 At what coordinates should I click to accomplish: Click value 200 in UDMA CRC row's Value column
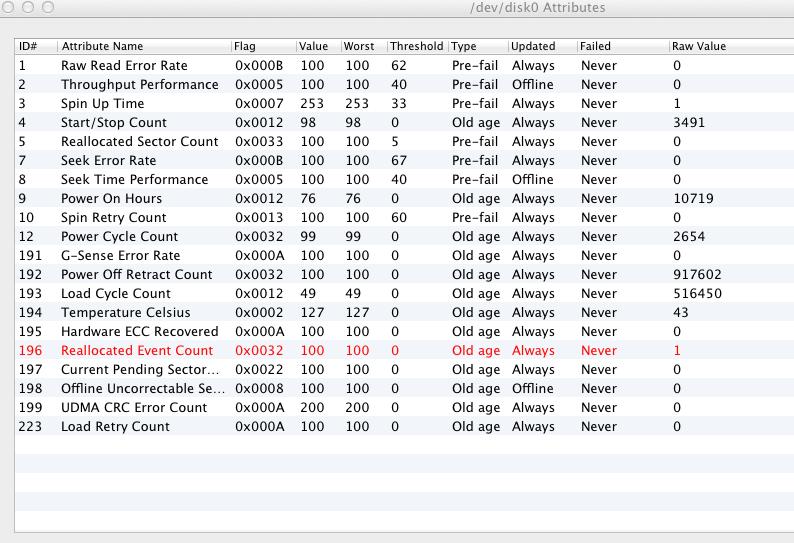312,407
